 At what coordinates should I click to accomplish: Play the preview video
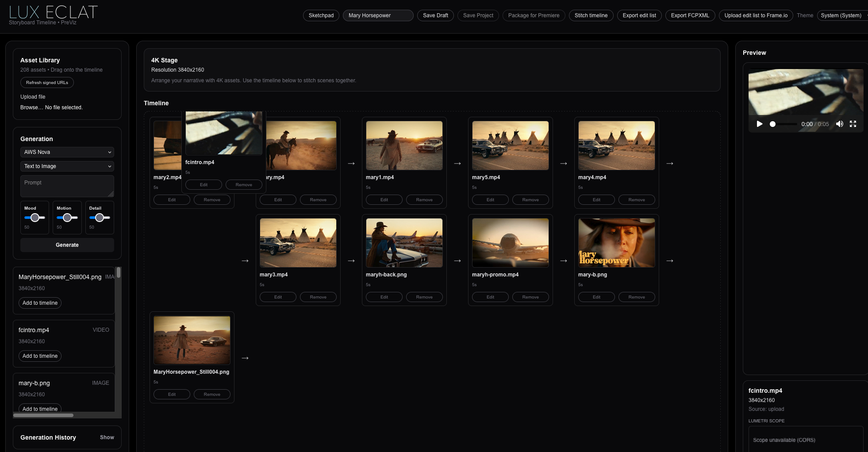pyautogui.click(x=760, y=124)
